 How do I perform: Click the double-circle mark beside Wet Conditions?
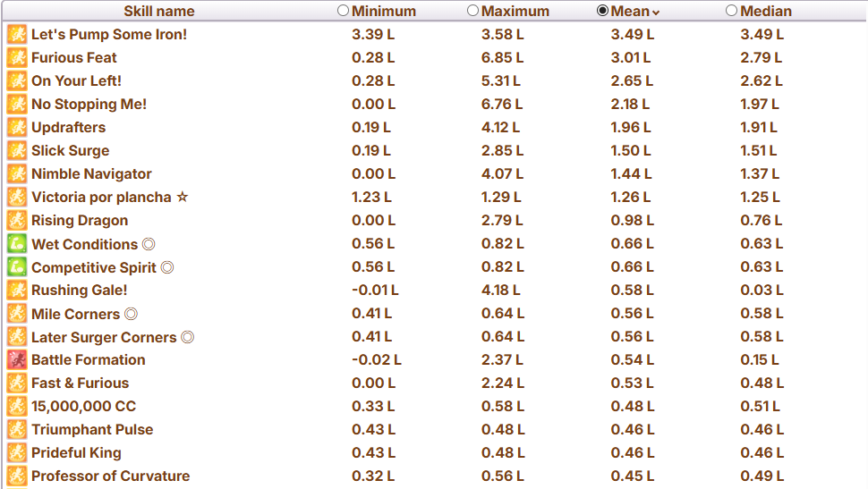pyautogui.click(x=149, y=244)
